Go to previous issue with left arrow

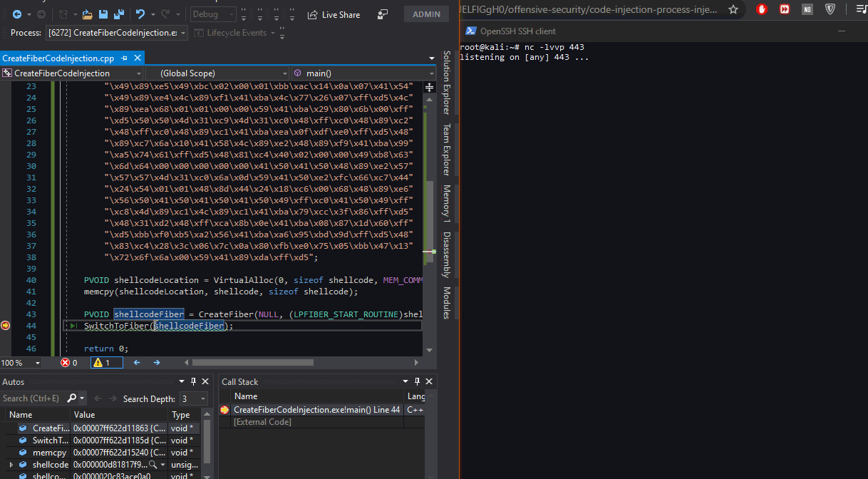click(x=137, y=363)
